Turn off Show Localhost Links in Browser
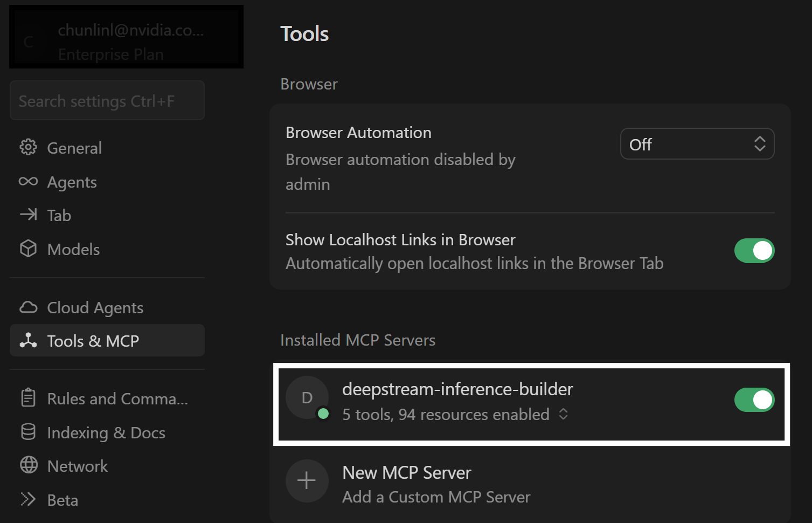The height and width of the screenshot is (523, 812). tap(754, 251)
